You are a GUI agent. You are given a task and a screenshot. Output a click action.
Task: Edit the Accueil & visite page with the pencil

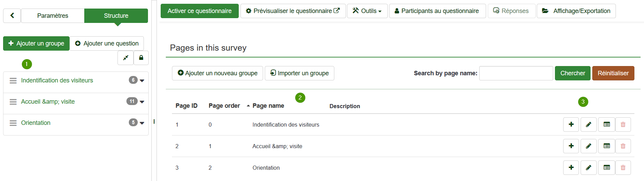589,146
